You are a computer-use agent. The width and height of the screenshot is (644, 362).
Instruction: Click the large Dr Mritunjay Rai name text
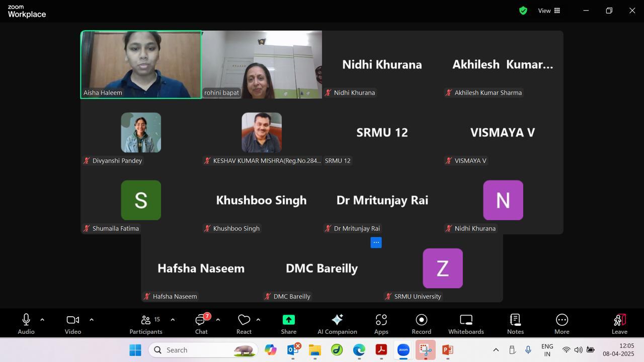point(382,200)
